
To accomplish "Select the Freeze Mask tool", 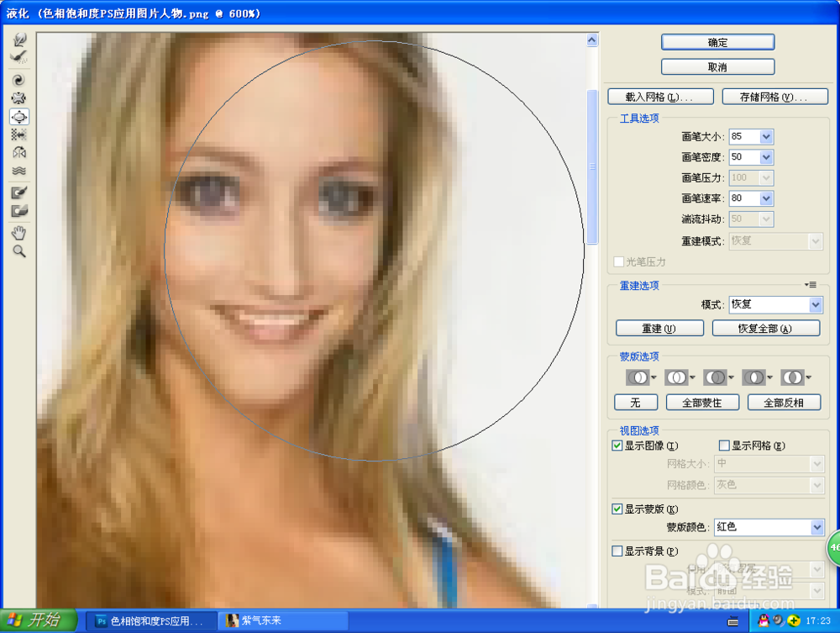I will point(19,193).
